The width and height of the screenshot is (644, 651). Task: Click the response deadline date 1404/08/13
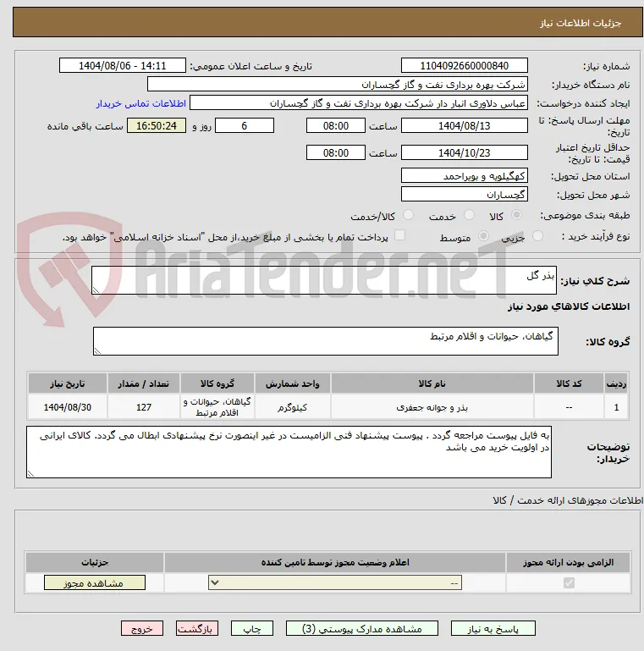pyautogui.click(x=465, y=125)
